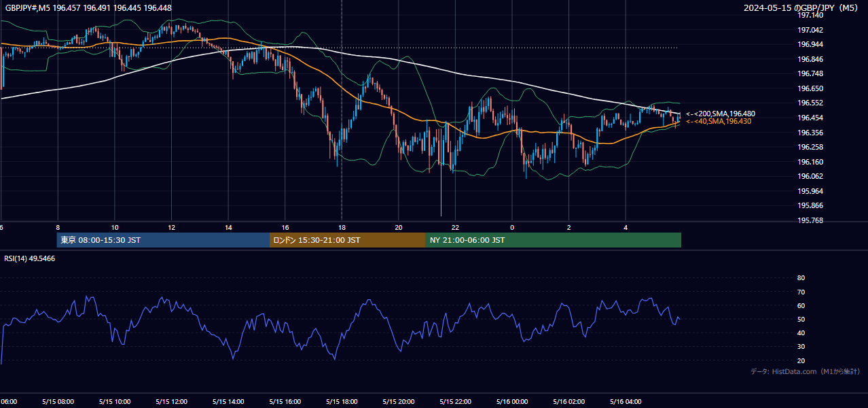Click the HistData.com data source credit

tap(806, 371)
